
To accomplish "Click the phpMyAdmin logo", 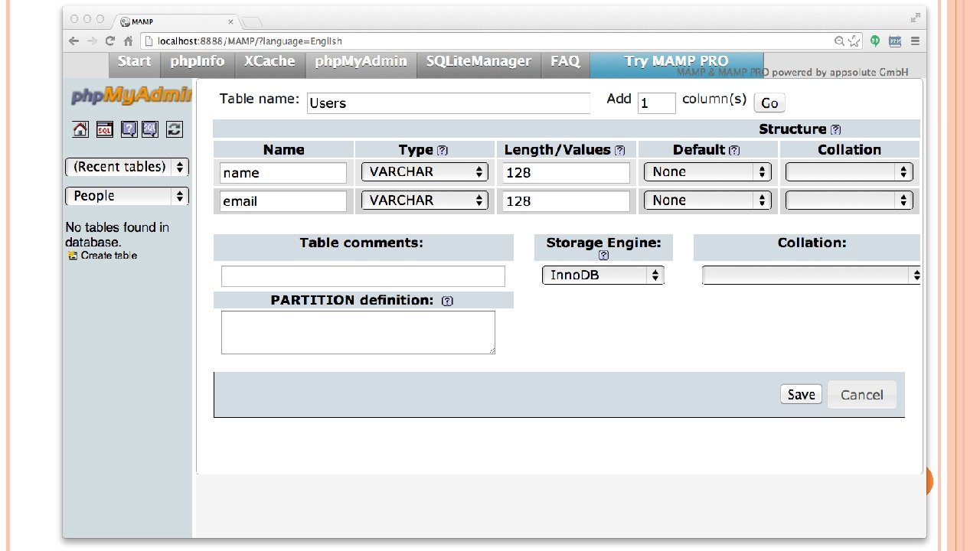I will 131,96.
